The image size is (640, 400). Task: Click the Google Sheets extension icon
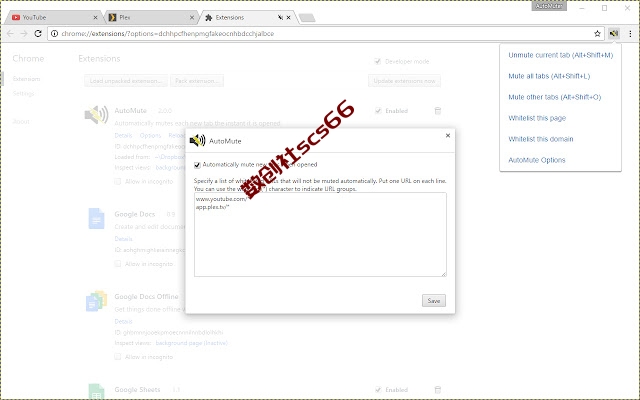click(x=96, y=391)
